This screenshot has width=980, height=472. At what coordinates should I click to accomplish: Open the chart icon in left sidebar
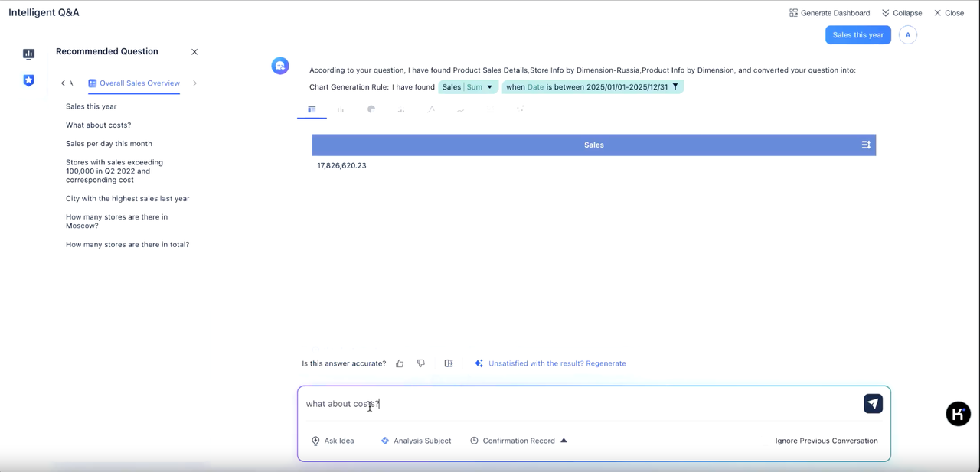pos(28,54)
